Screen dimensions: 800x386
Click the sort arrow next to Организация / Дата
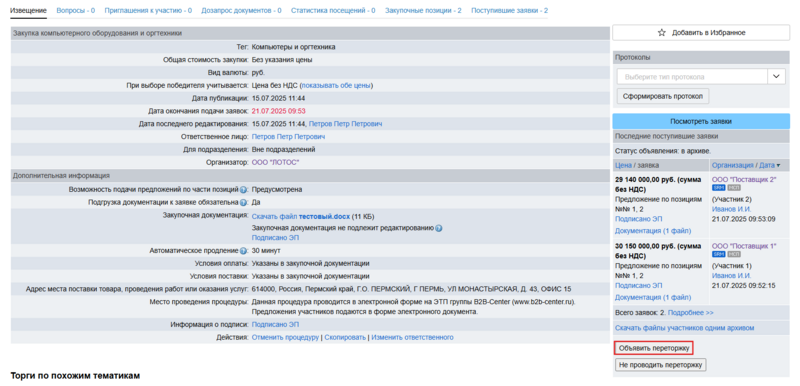point(778,165)
